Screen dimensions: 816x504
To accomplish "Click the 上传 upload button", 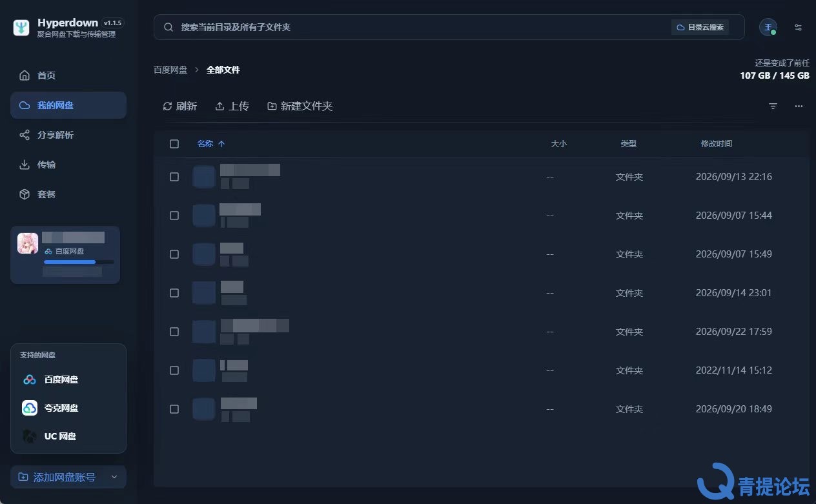I will (x=232, y=106).
